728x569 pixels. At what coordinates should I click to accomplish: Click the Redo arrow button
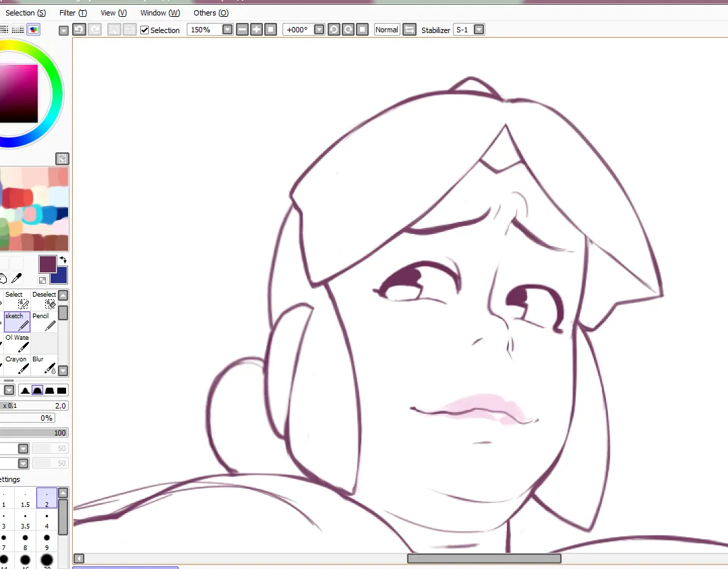tap(95, 30)
